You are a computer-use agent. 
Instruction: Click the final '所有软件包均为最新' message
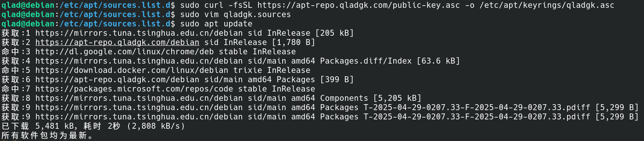tap(48, 135)
